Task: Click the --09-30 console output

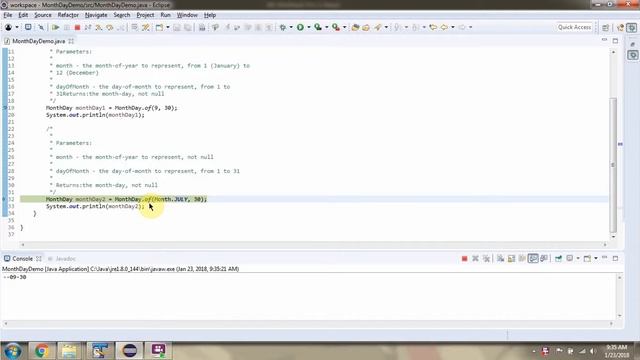Action: click(15, 277)
